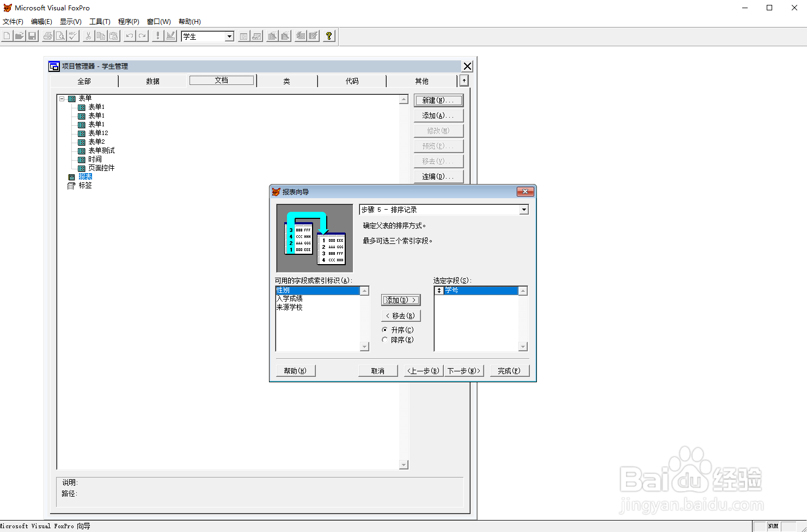The image size is (807, 532).
Task: Open the 工具(T) menu
Action: coord(100,22)
